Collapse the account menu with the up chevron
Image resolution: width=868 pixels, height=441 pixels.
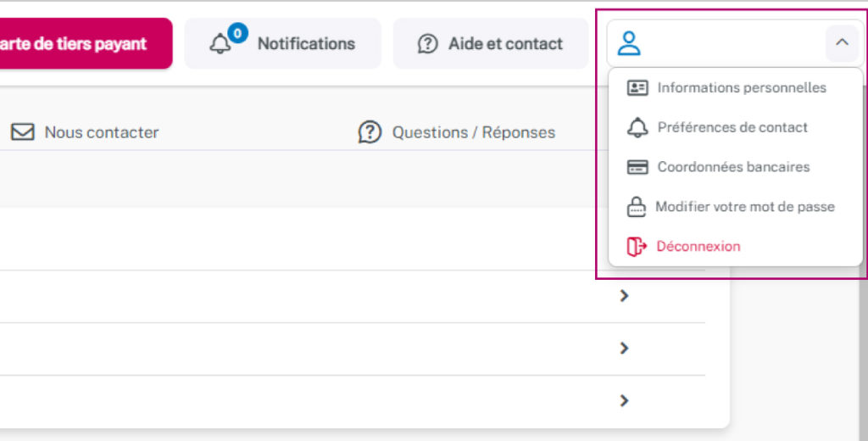(x=842, y=43)
